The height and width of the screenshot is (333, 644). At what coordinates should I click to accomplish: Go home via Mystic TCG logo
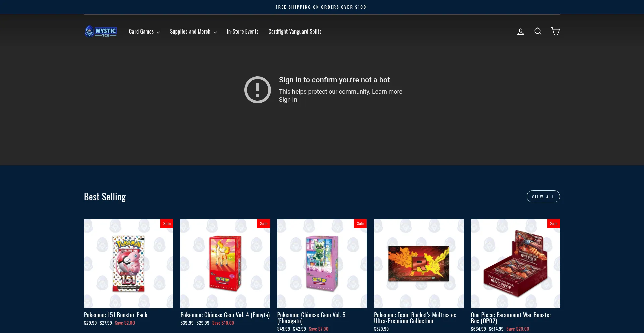coord(101,31)
